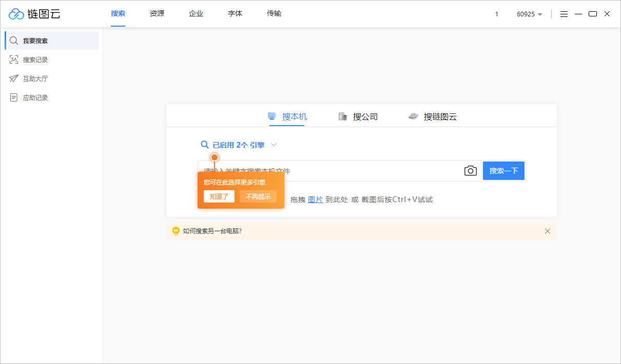The width and height of the screenshot is (621, 364).
Task: Click the lightbulb tip icon
Action: [175, 231]
